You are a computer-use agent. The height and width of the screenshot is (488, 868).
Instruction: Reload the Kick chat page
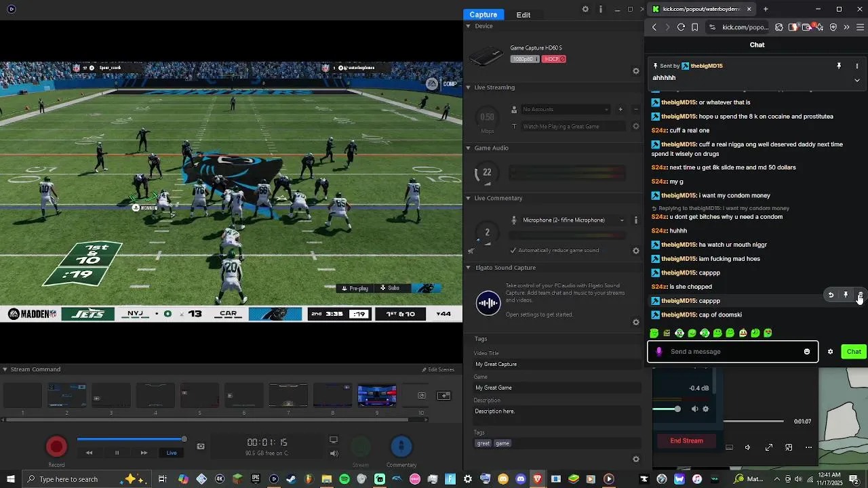pos(681,27)
